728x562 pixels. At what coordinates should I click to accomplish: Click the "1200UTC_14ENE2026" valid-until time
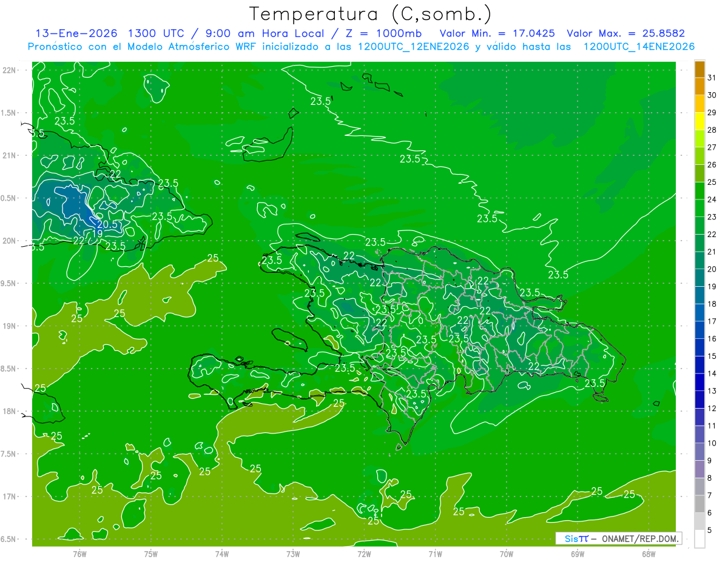(x=639, y=47)
